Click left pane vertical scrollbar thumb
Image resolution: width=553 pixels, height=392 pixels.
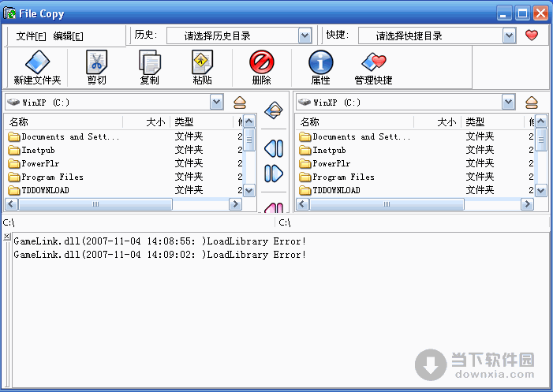(x=249, y=140)
